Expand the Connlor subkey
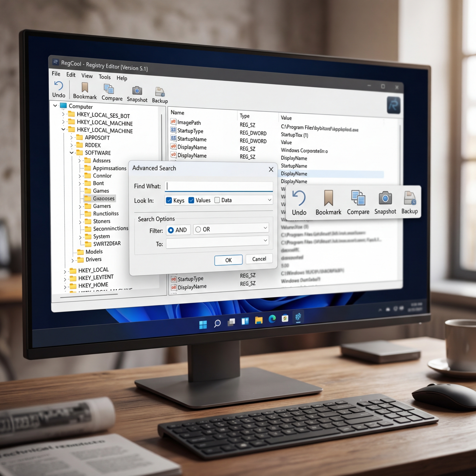This screenshot has width=476, height=476. pos(79,176)
